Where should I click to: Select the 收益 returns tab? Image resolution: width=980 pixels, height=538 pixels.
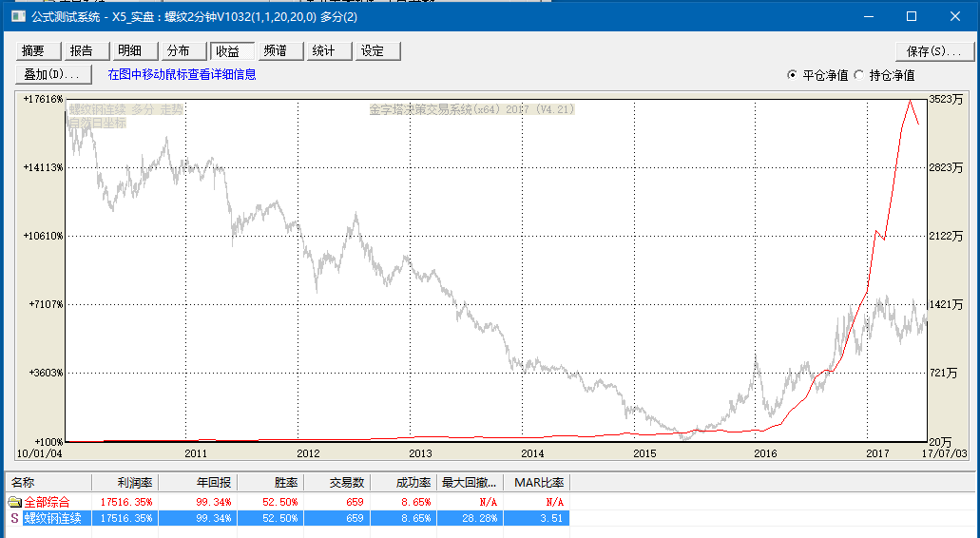coord(233,50)
